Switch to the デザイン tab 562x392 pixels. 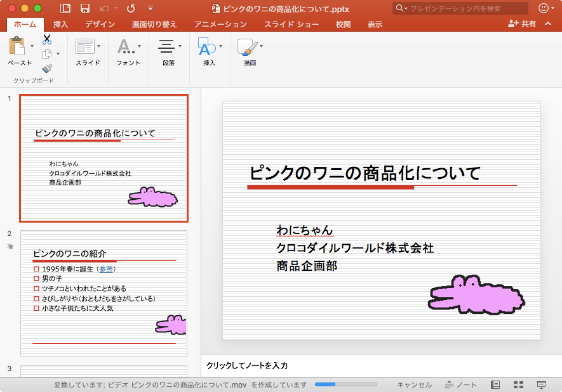coord(100,24)
